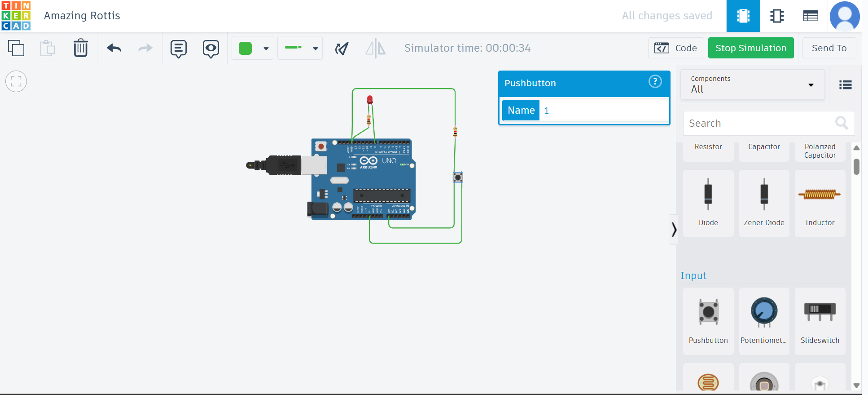This screenshot has height=395, width=868.
Task: Click the pushbutton Name input field
Action: [604, 111]
